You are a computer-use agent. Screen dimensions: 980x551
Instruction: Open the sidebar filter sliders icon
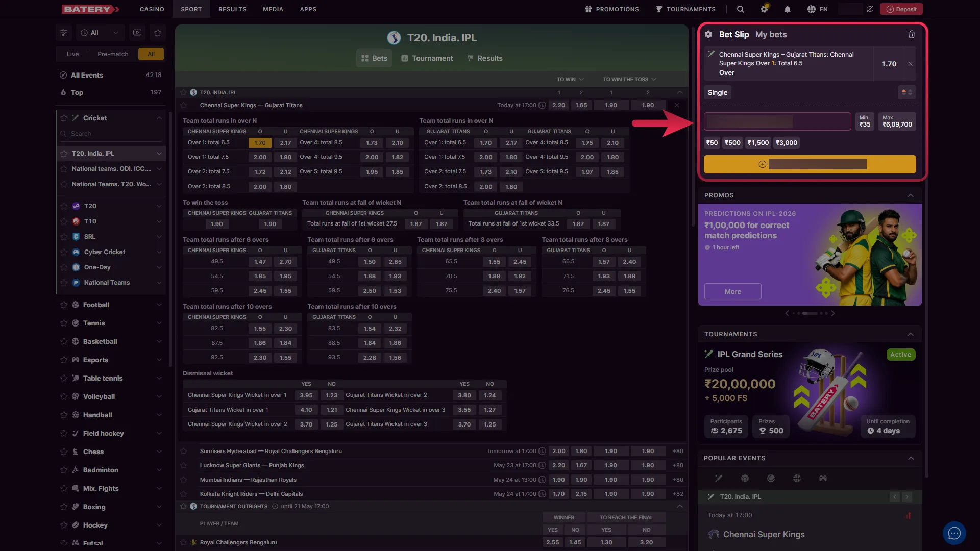(64, 33)
